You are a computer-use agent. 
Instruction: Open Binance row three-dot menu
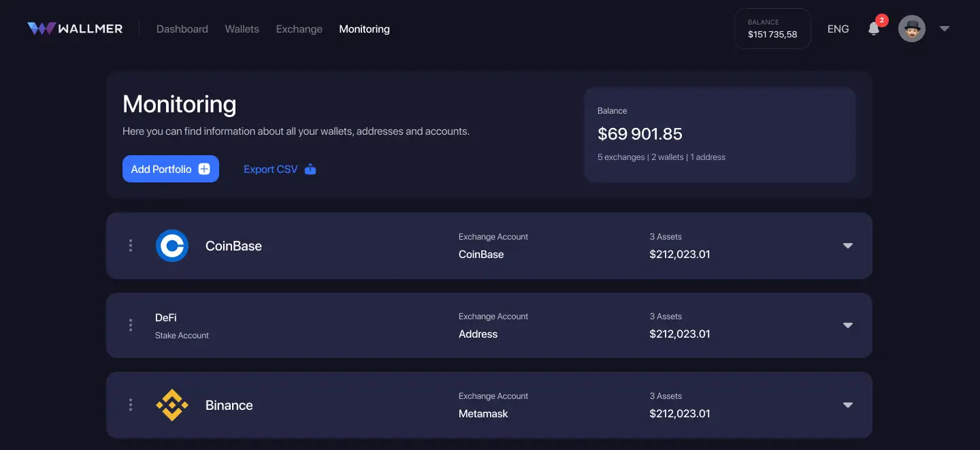131,405
